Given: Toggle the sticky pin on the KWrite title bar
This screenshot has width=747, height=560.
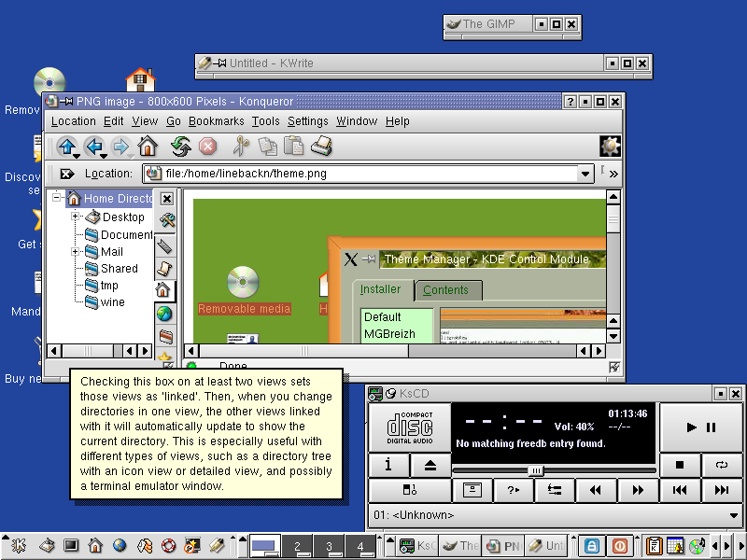Looking at the screenshot, I should (219, 63).
